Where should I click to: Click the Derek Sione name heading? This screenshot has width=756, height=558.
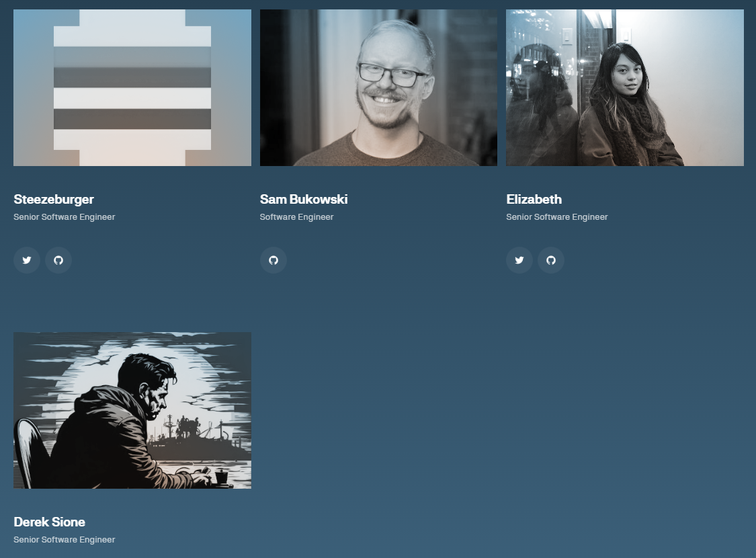(x=49, y=522)
